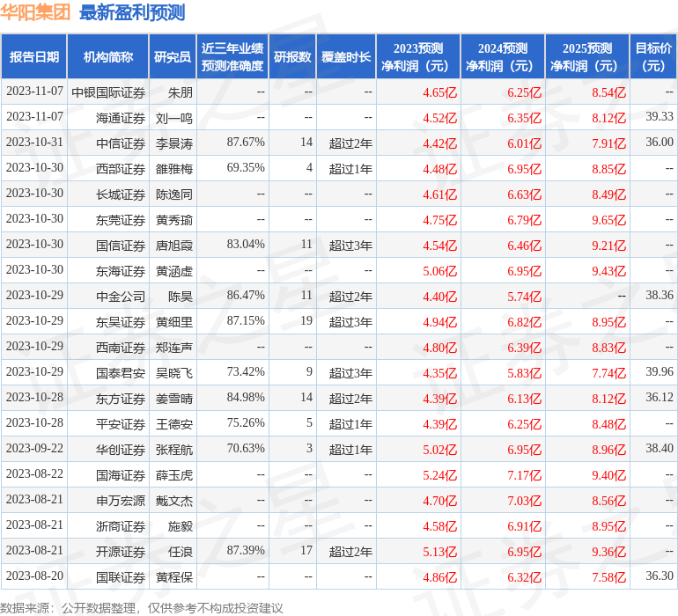This screenshot has height=616, width=678.
Task: Click 2024 forecast 7.17亿
Action: [x=524, y=475]
